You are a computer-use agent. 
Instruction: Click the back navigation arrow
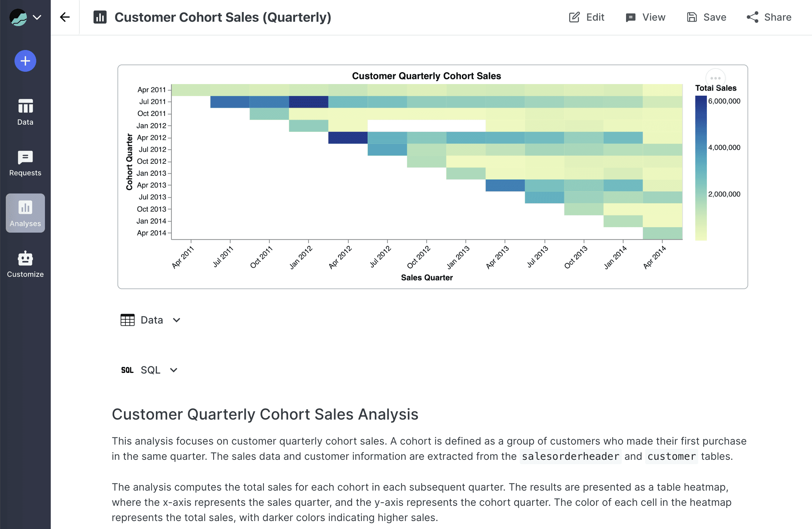tap(65, 17)
